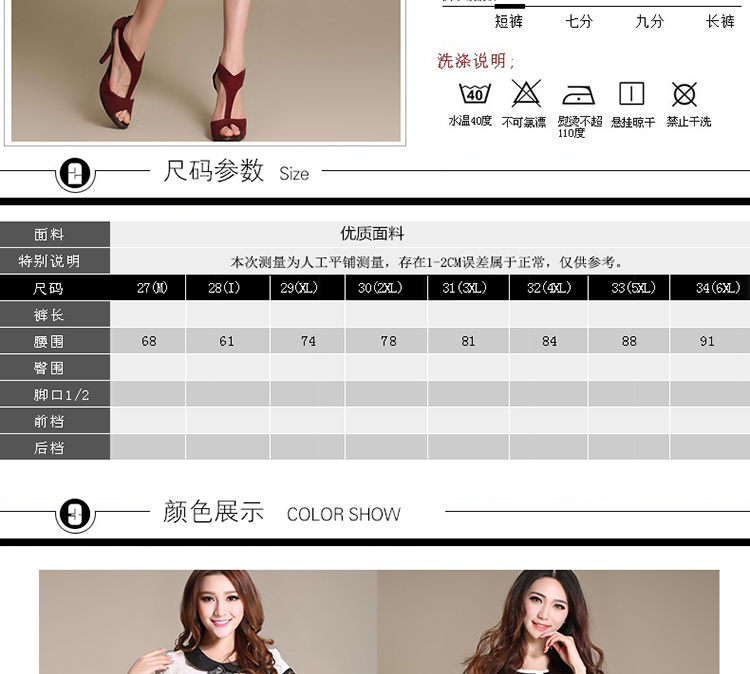Click the 40-degree water wash icon

coord(474,93)
